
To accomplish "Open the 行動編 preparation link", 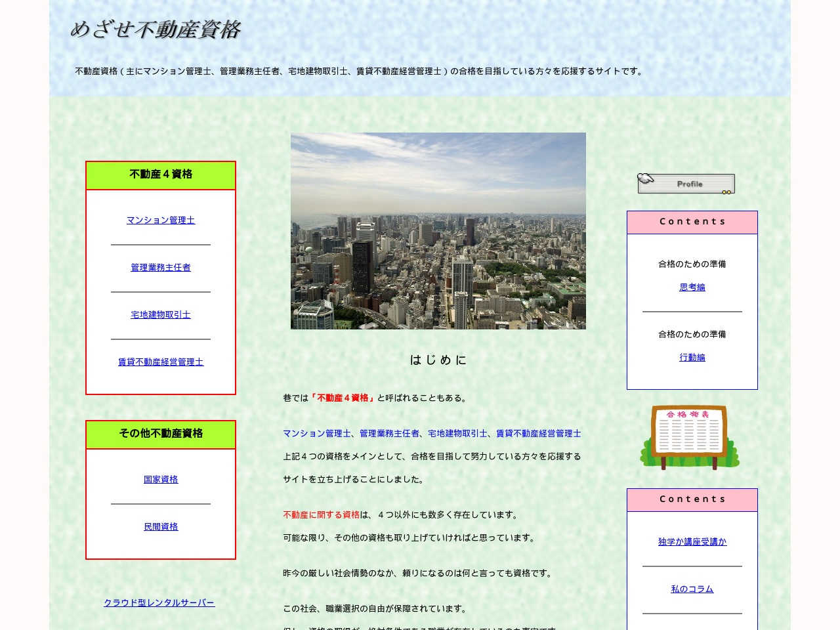I will [692, 358].
